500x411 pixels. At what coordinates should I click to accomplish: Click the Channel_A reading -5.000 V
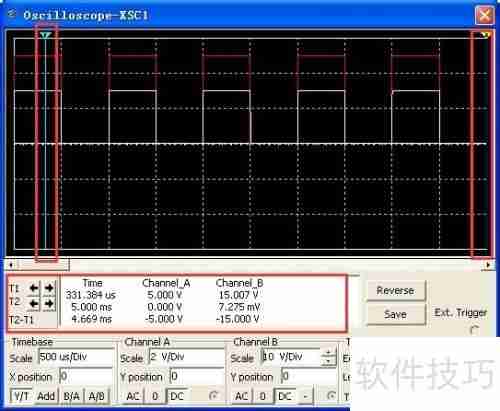pyautogui.click(x=164, y=319)
